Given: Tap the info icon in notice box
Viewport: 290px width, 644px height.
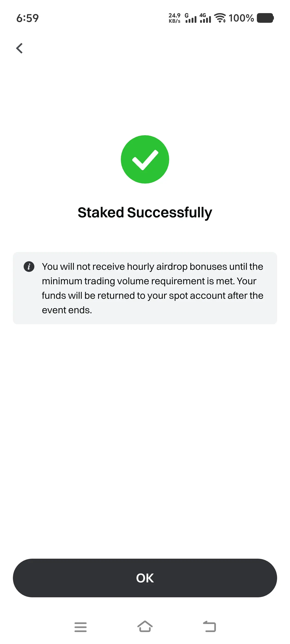Looking at the screenshot, I should (29, 267).
